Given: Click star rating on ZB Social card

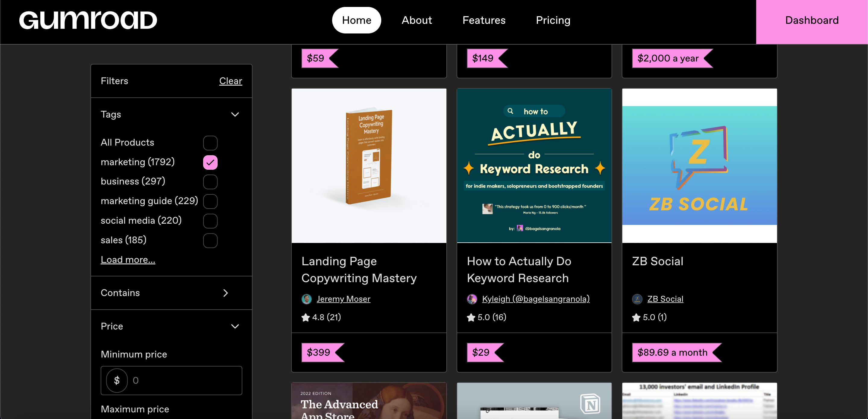Looking at the screenshot, I should point(649,317).
